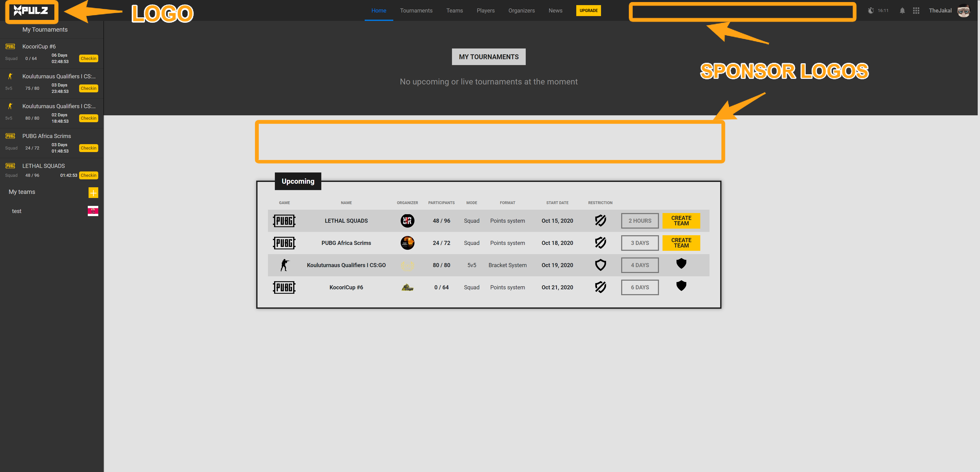Create team for LETHAL SQUADS
Viewport: 980px width, 472px height.
point(681,221)
